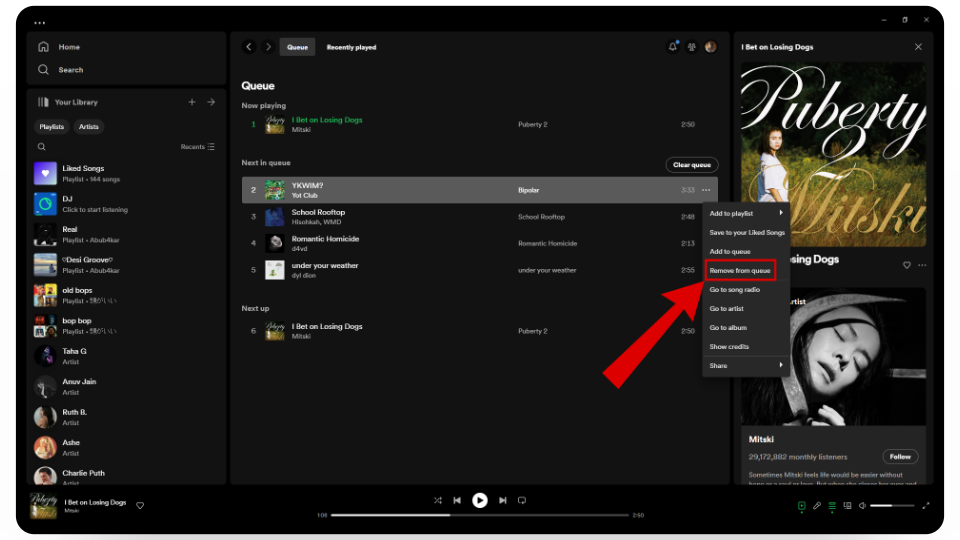
Task: Expand the Share submenu
Action: pyautogui.click(x=745, y=366)
